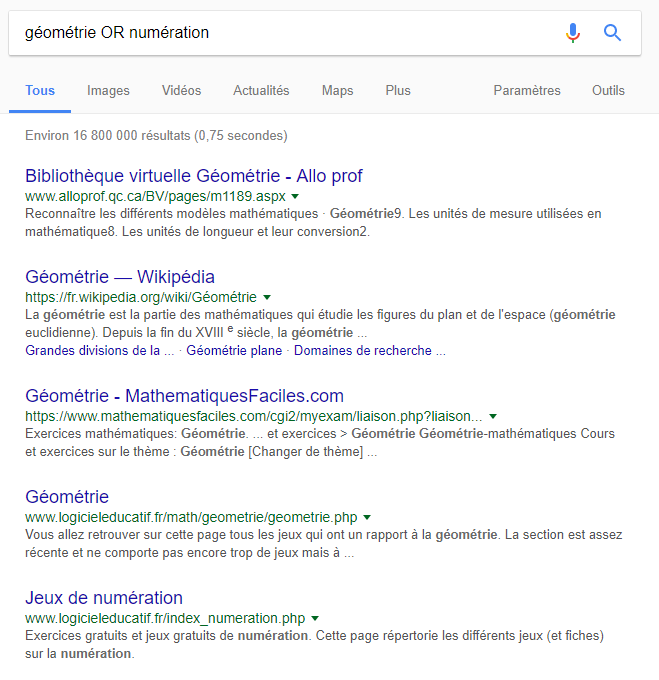Screen dimensions: 659x680
Task: Open the Maps tab
Action: click(x=337, y=90)
